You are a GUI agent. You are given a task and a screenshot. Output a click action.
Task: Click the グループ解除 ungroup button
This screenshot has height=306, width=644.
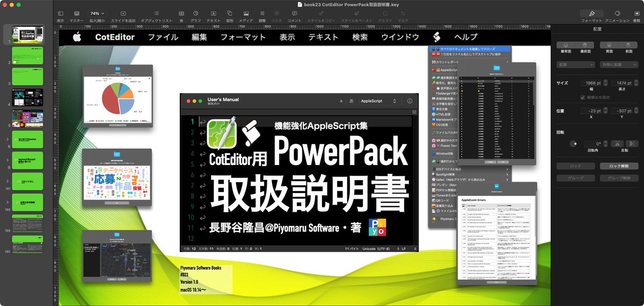point(618,178)
